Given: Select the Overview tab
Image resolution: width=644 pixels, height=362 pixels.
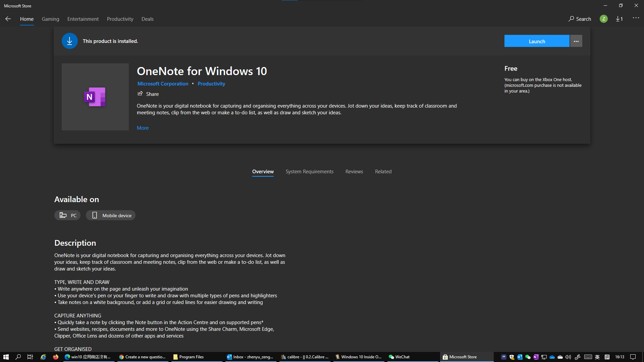Looking at the screenshot, I should (x=263, y=172).
